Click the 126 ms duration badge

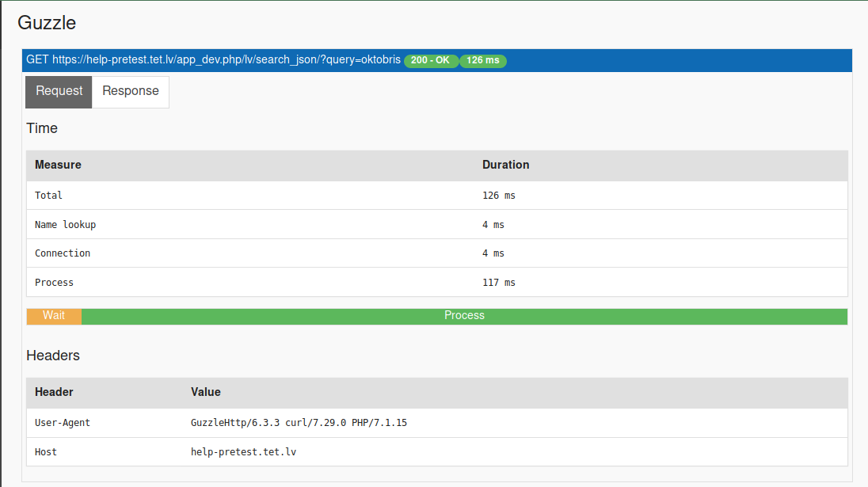click(482, 60)
